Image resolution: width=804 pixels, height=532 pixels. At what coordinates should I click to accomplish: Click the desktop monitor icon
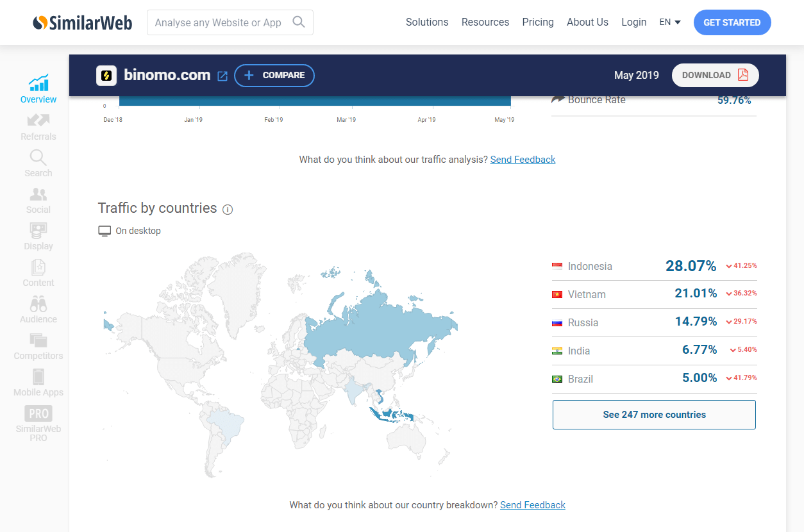coord(105,231)
